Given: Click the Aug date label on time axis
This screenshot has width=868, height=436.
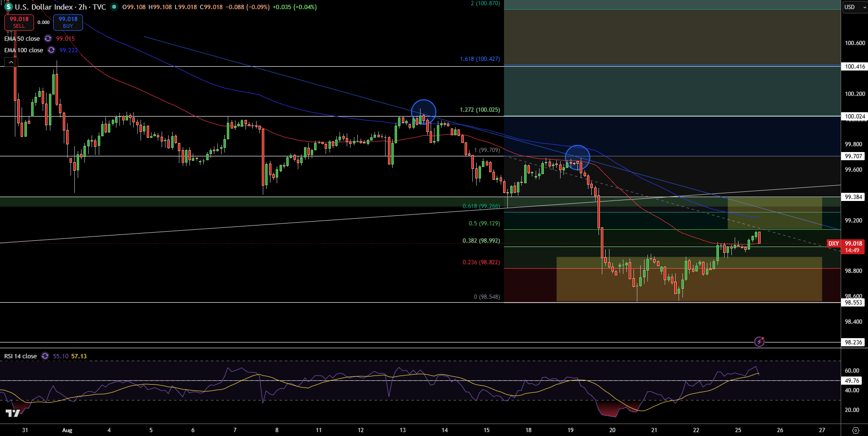Looking at the screenshot, I should (x=67, y=430).
